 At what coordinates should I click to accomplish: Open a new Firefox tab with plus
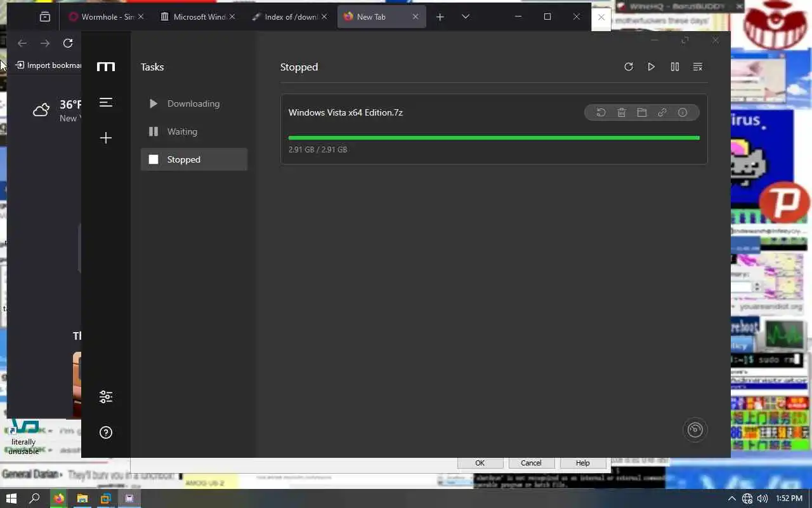pyautogui.click(x=440, y=17)
